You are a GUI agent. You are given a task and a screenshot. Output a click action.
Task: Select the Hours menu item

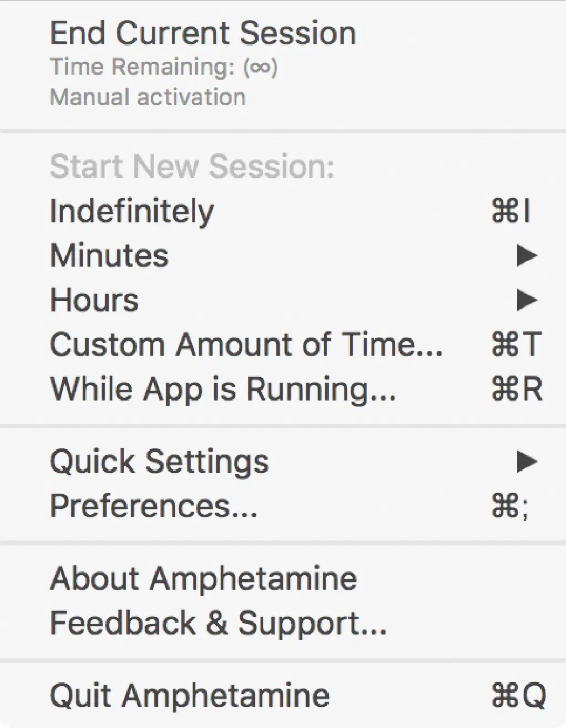[x=95, y=300]
